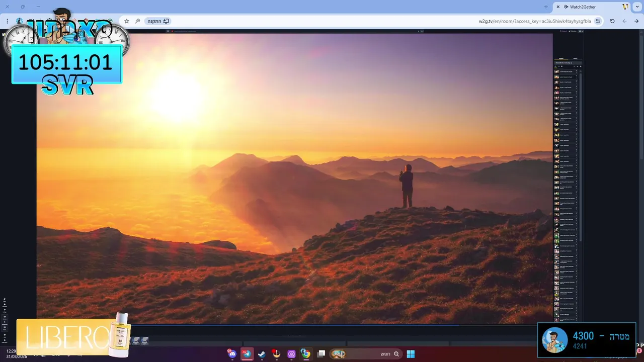The height and width of the screenshot is (362, 644).
Task: Select the Watch2Gether browser tab
Action: coord(592,7)
